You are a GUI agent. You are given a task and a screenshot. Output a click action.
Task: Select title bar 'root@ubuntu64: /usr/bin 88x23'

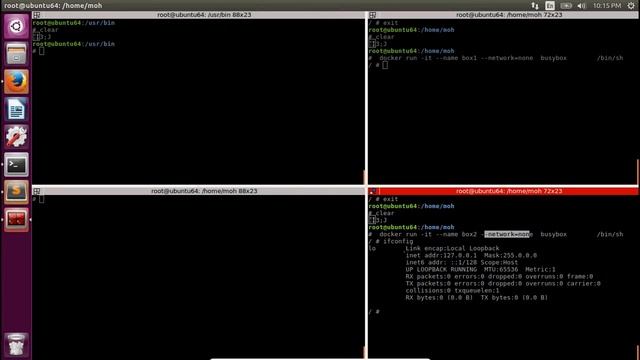pos(204,15)
